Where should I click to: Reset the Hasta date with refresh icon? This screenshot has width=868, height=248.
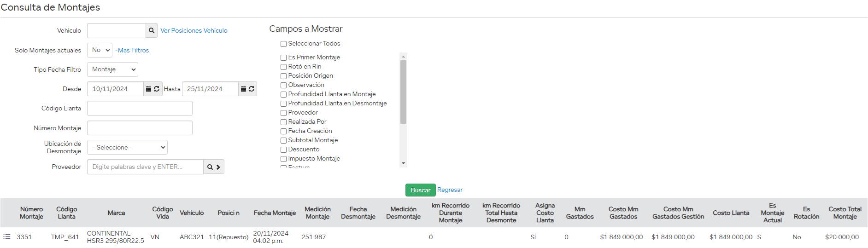click(252, 89)
